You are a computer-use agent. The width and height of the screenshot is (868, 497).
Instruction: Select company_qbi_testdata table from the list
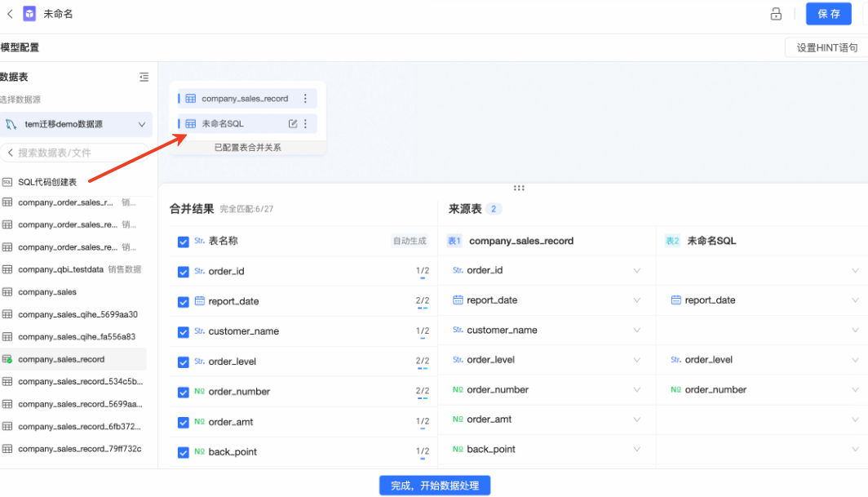click(x=60, y=269)
